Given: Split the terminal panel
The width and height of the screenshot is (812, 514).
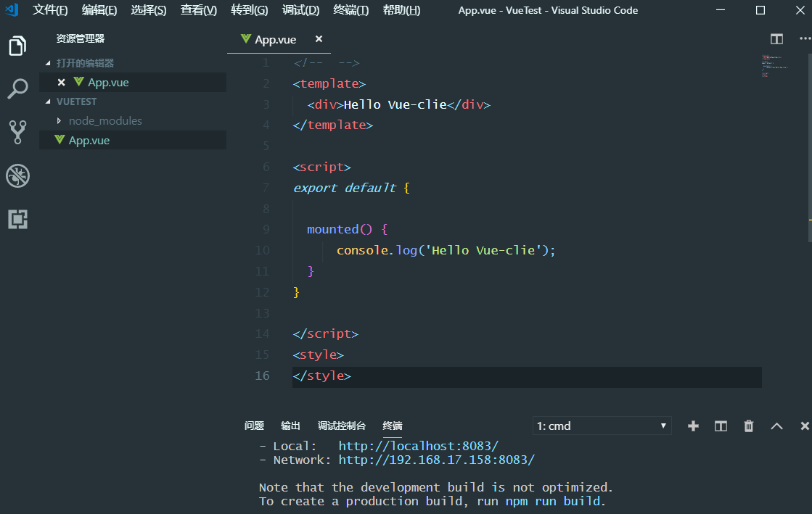Looking at the screenshot, I should pyautogui.click(x=721, y=426).
